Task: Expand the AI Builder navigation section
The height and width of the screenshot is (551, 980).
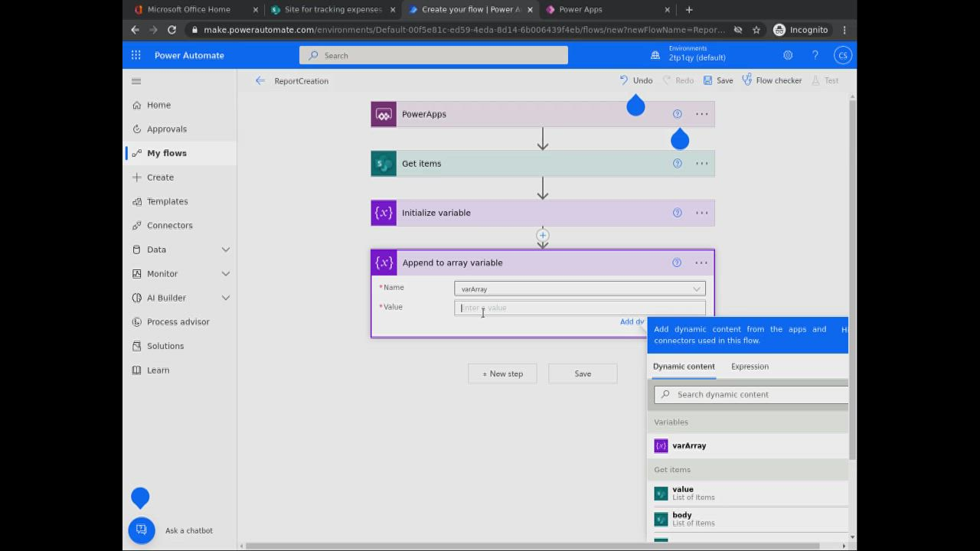Action: [x=226, y=298]
